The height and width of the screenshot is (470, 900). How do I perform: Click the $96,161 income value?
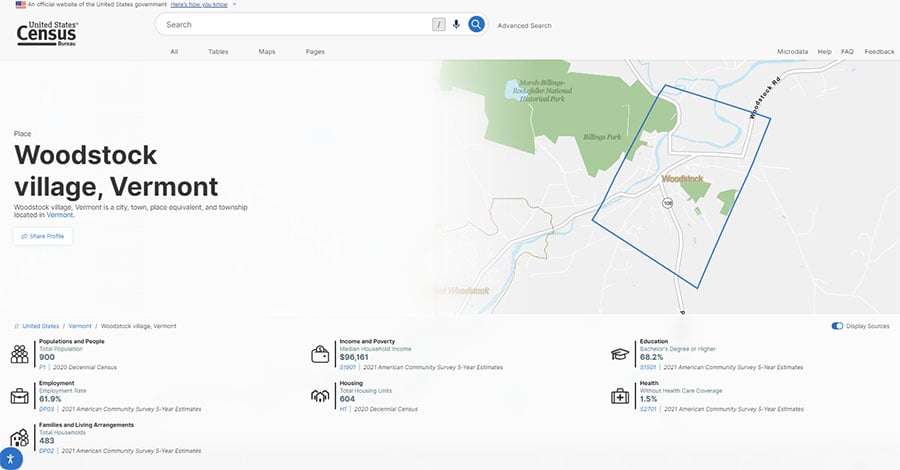tap(354, 357)
